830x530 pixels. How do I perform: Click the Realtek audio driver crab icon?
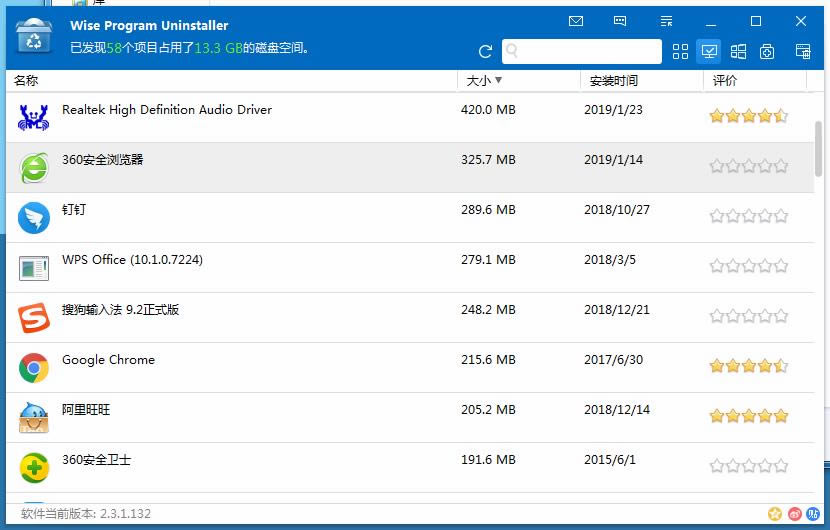point(33,118)
